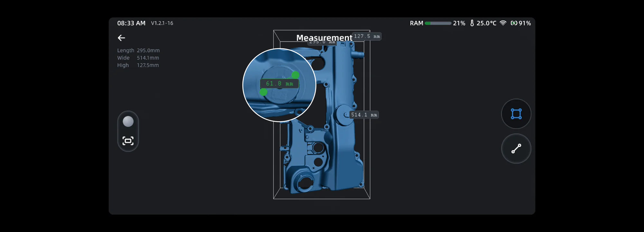Activate the point-to-point distance tool
The height and width of the screenshot is (232, 644).
pyautogui.click(x=516, y=149)
